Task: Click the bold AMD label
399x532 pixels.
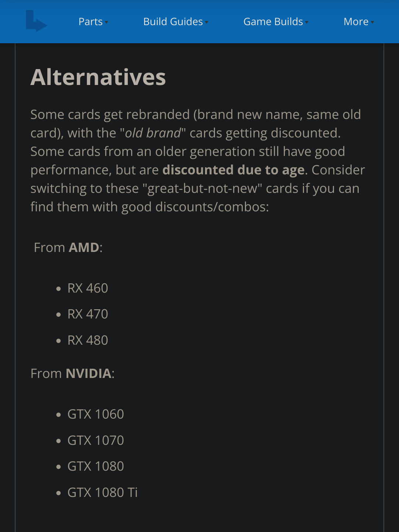Action: [84, 248]
